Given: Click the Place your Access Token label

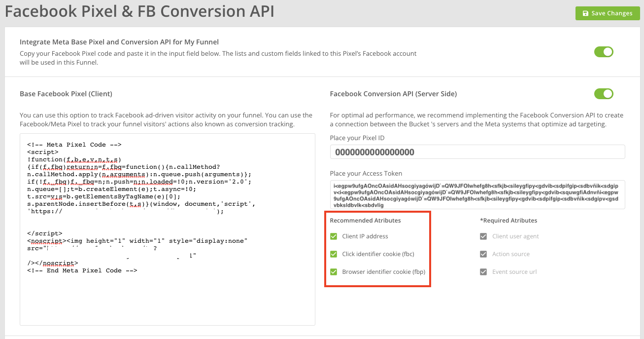Looking at the screenshot, I should pyautogui.click(x=366, y=174).
